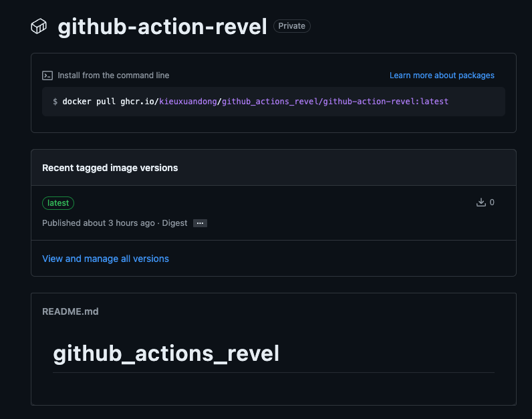
Task: Click Install from the command line label
Action: pos(114,76)
